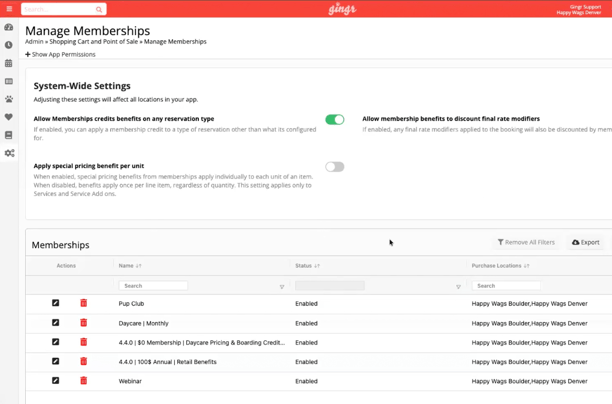The height and width of the screenshot is (404, 612).
Task: Click the header search field
Action: 59,9
